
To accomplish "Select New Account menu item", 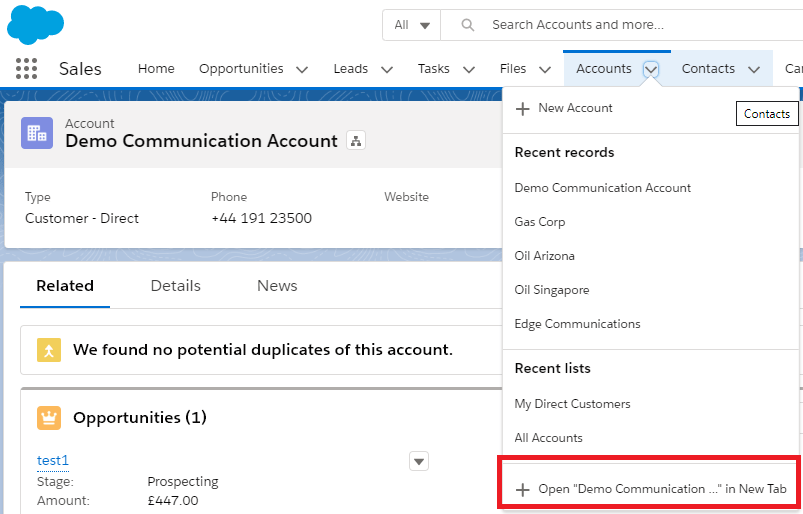I will coord(650,109).
